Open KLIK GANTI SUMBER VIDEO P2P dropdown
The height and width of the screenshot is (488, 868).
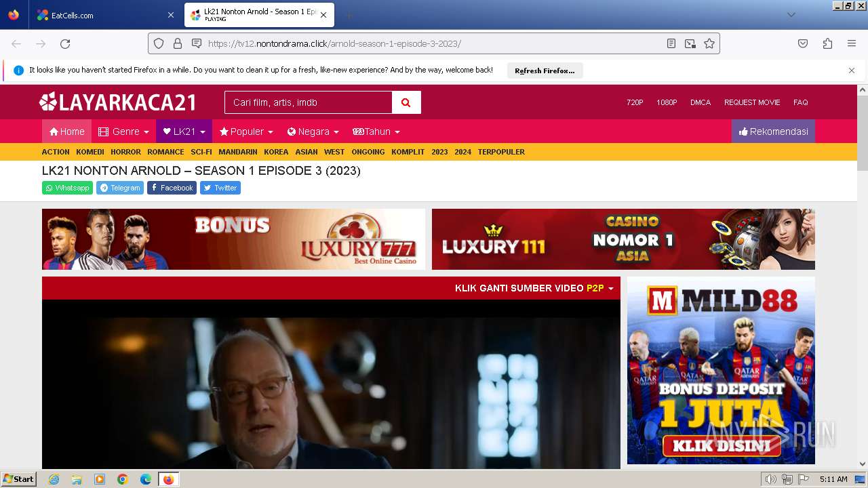534,288
